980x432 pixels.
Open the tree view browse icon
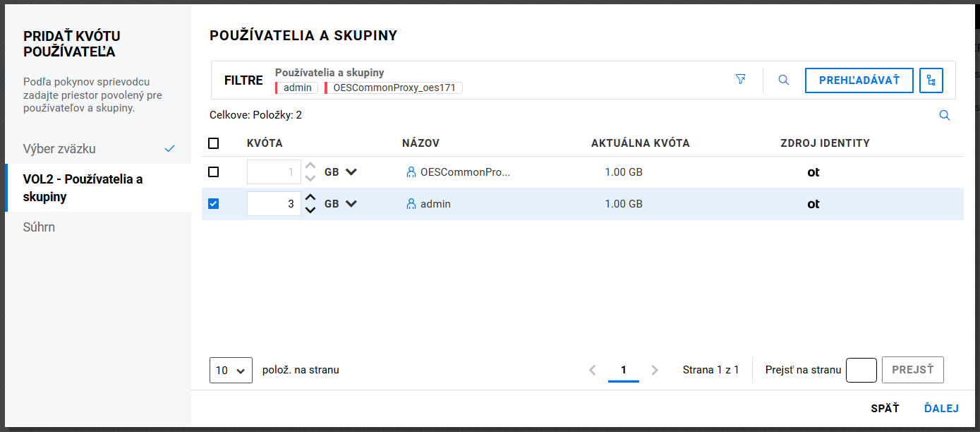pyautogui.click(x=931, y=80)
